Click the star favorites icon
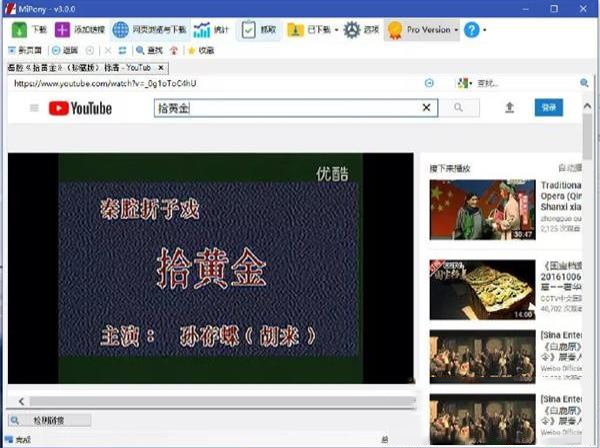 point(192,50)
